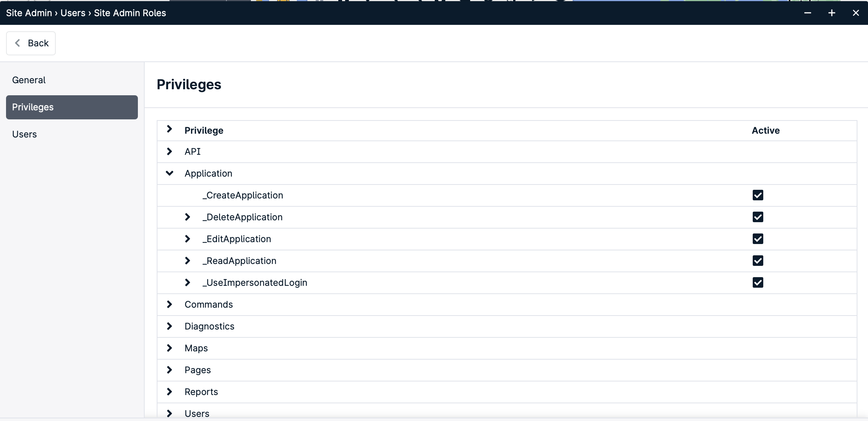
Task: Click the Privilege column header
Action: [x=204, y=130]
